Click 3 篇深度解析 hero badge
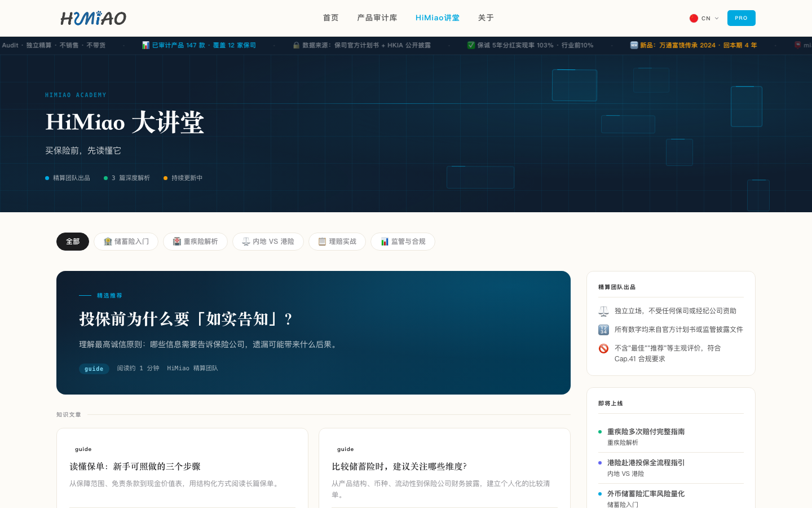Image resolution: width=812 pixels, height=508 pixels. coord(127,178)
